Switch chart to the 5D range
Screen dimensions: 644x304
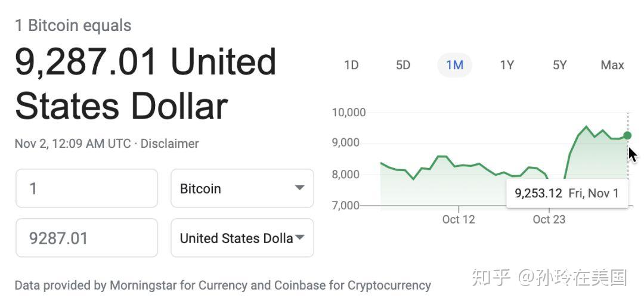(x=403, y=65)
